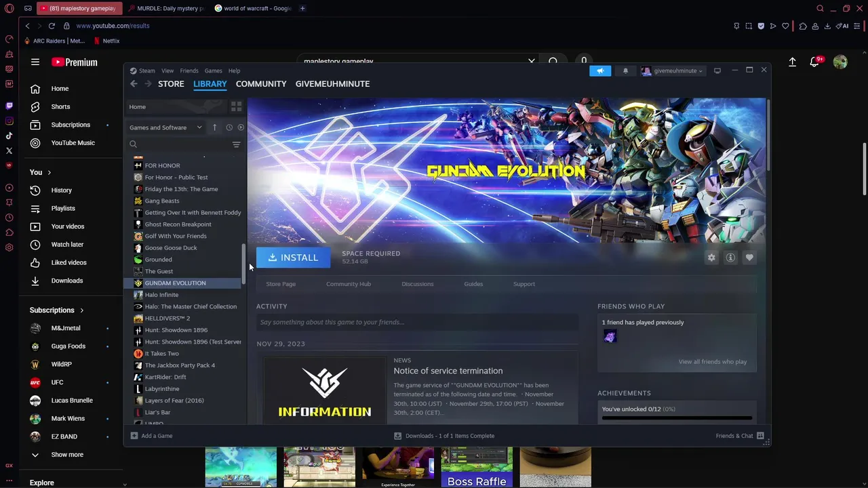
Task: Click the library search magnifier icon
Action: tap(133, 144)
